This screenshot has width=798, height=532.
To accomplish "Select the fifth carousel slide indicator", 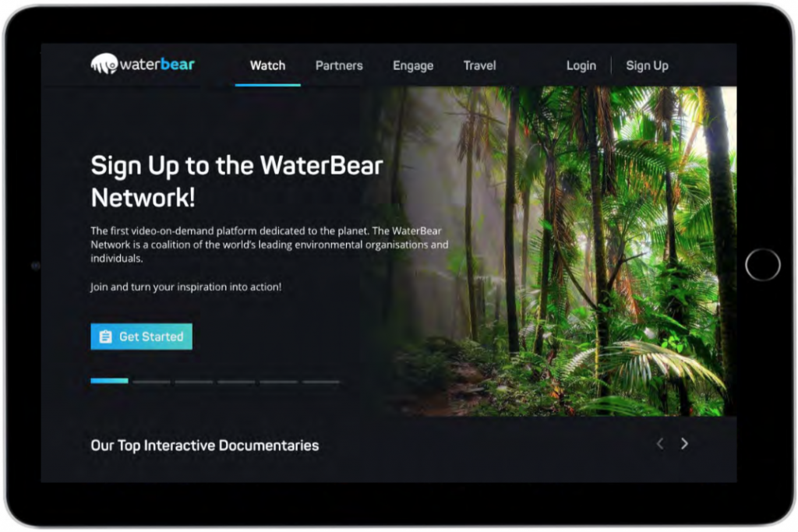I will point(278,382).
